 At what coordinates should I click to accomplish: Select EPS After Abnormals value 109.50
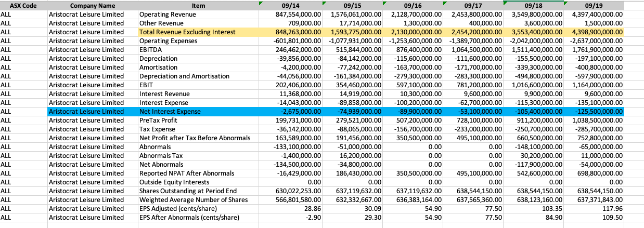pos(594,218)
